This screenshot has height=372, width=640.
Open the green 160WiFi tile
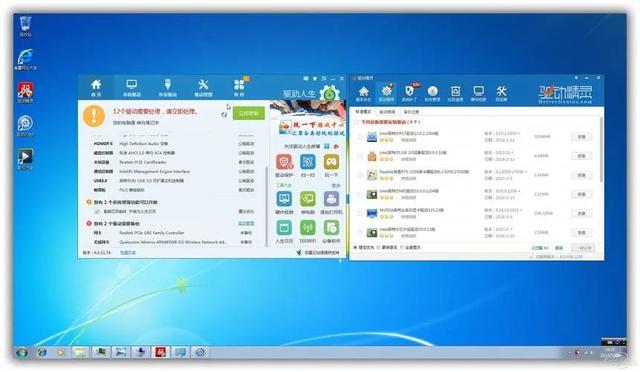click(307, 228)
